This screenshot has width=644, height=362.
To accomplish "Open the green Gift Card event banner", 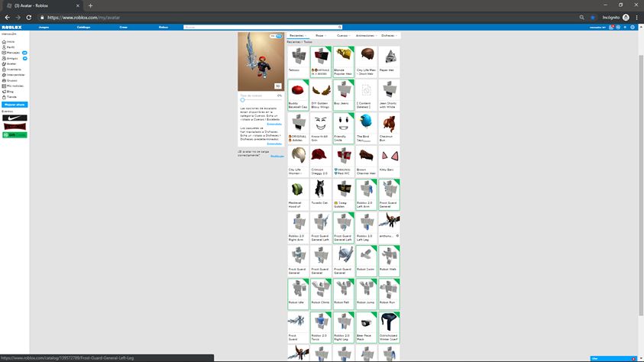I will click(15, 135).
